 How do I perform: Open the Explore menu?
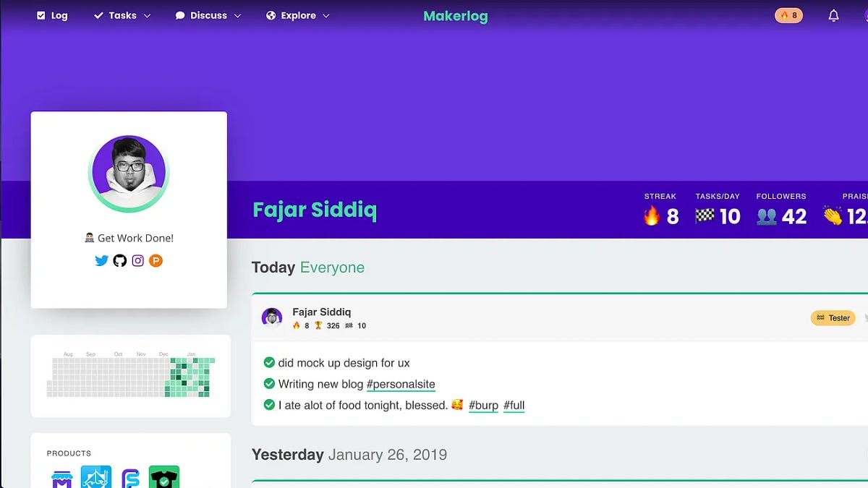click(298, 15)
